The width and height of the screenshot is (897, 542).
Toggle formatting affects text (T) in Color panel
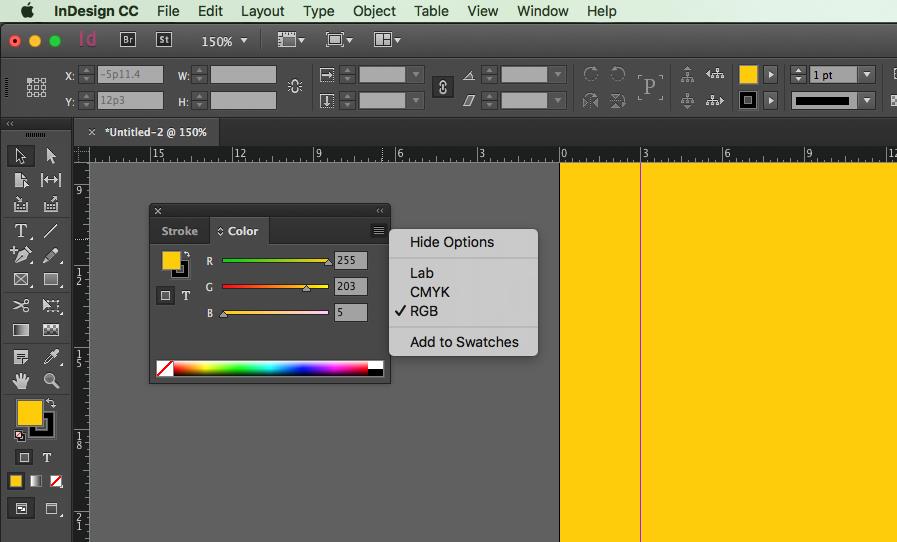pyautogui.click(x=186, y=296)
